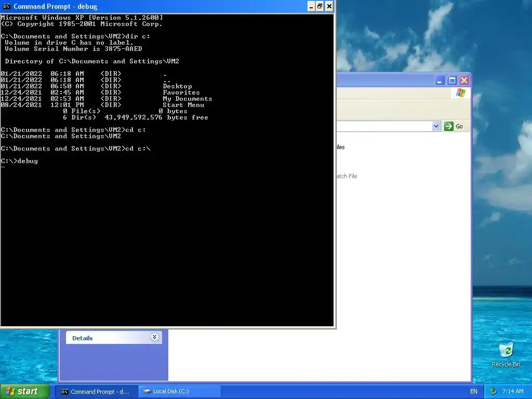
Task: Minimize the Local Disk (C:) explorer window
Action: pos(440,81)
